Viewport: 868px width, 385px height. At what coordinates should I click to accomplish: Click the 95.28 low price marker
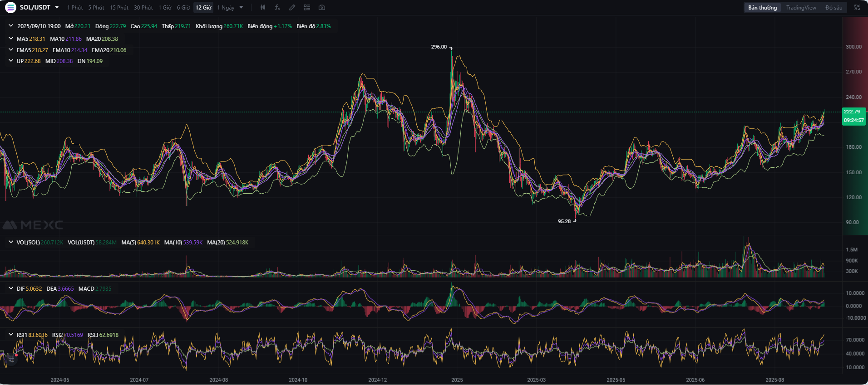coord(564,221)
